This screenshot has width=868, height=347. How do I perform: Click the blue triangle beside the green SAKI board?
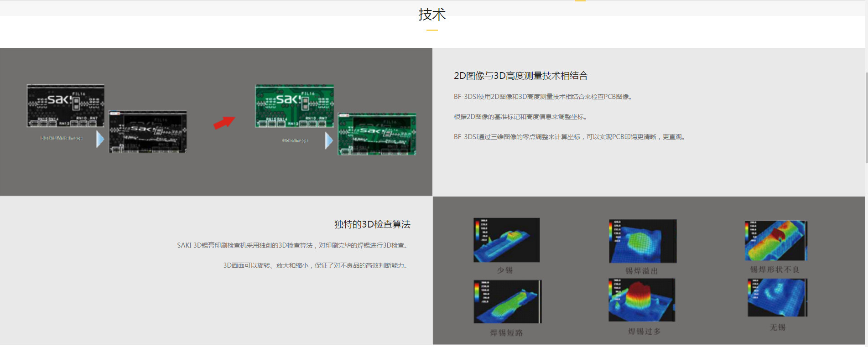click(x=329, y=140)
